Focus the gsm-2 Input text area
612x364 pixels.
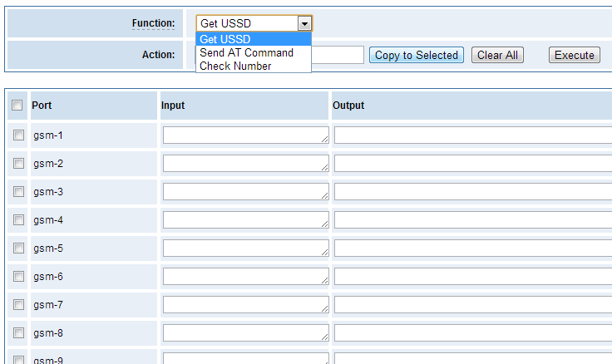(x=245, y=163)
